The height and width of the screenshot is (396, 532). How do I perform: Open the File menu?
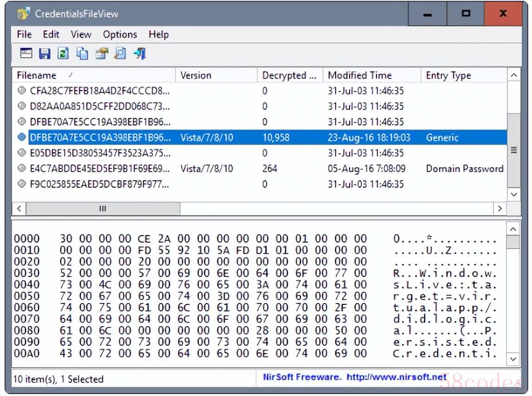[x=24, y=34]
